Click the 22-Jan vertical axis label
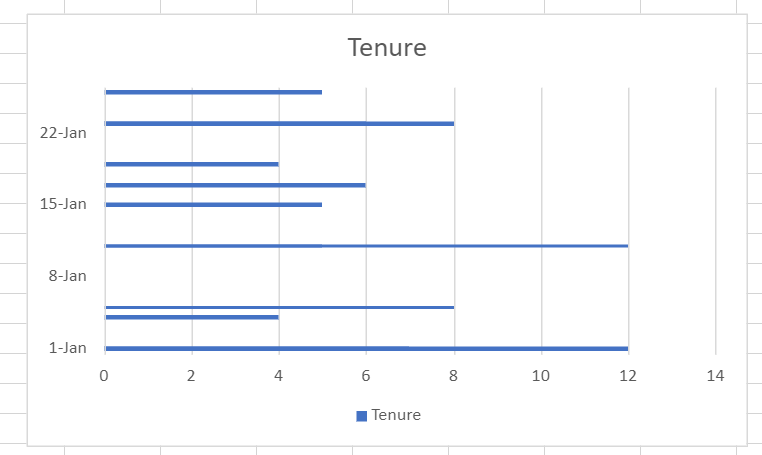Viewport: 762px width, 455px height. tap(63, 133)
